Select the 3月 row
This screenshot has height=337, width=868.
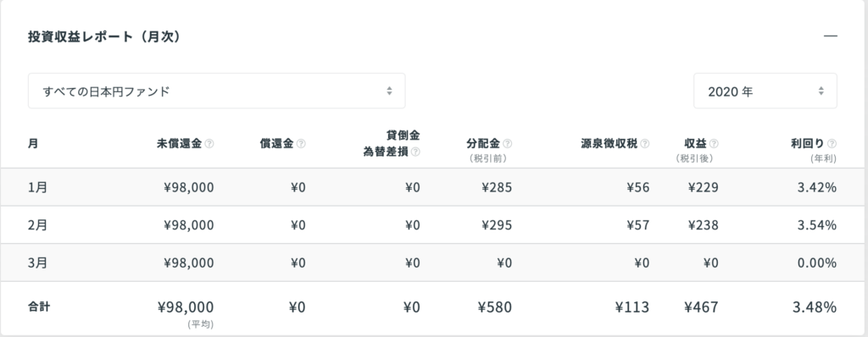click(434, 262)
